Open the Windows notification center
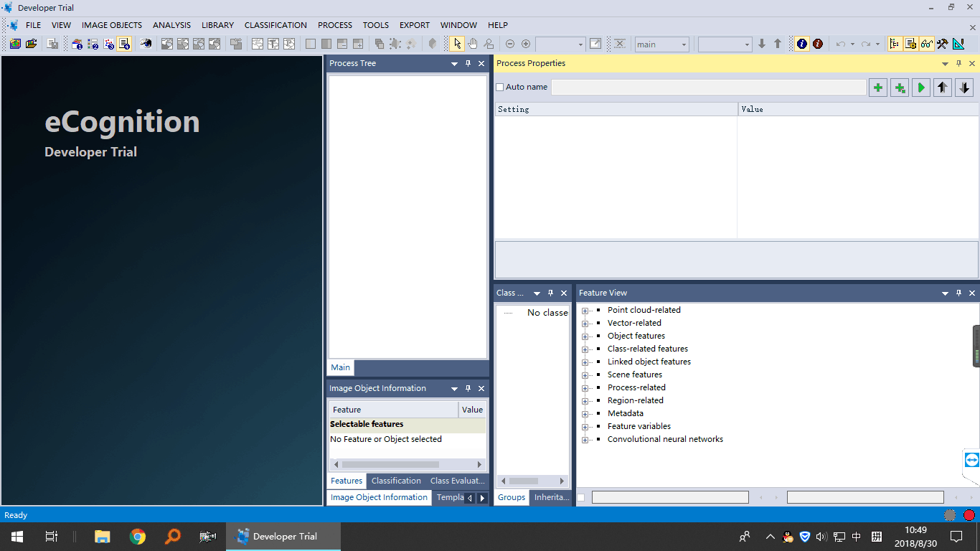Screen dimensions: 980x551 [956, 537]
